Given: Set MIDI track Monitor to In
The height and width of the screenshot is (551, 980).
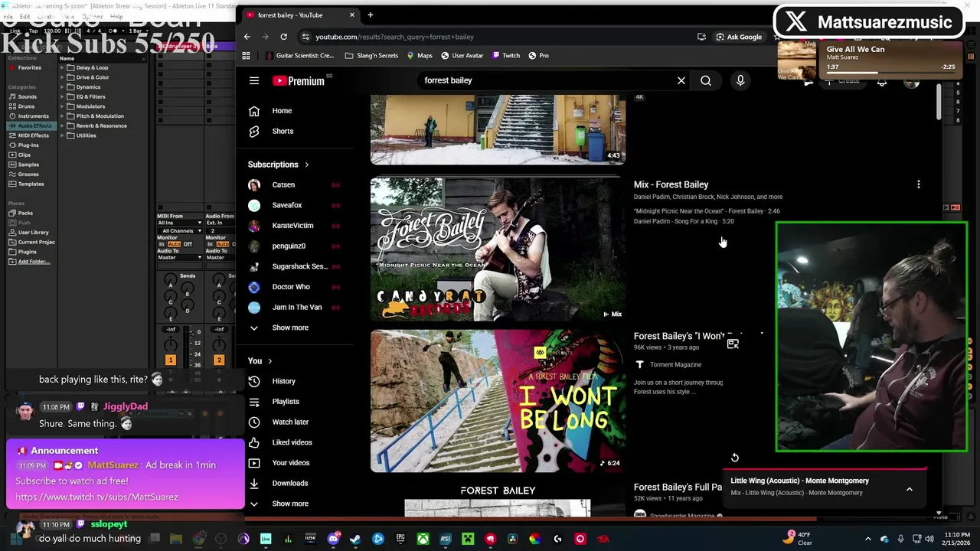Looking at the screenshot, I should [x=162, y=244].
